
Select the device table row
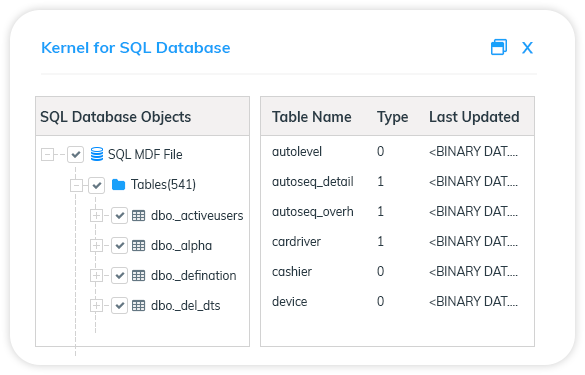pos(397,301)
